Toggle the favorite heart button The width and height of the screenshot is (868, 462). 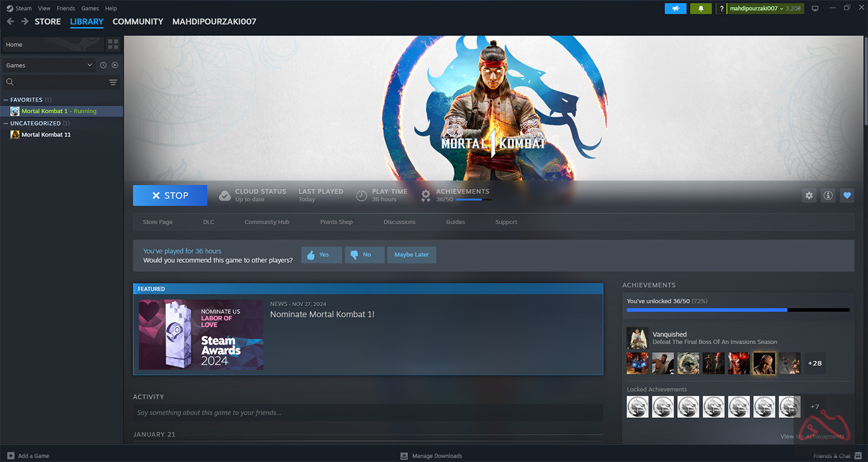[847, 195]
